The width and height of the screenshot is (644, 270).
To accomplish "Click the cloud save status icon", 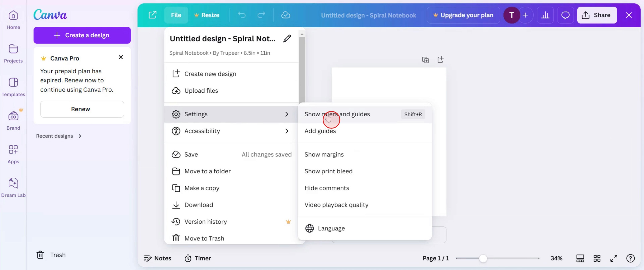I will [x=286, y=15].
